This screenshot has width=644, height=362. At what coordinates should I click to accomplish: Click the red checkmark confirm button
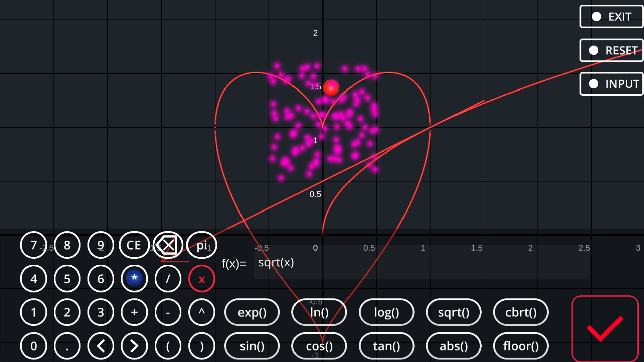tap(605, 329)
